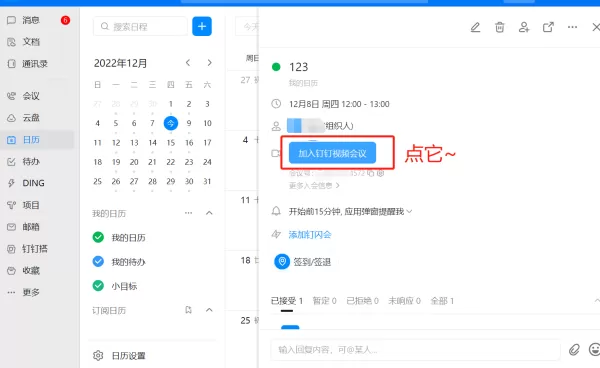The image size is (600, 368).
Task: Collapse the 我的日历 section
Action: [209, 213]
